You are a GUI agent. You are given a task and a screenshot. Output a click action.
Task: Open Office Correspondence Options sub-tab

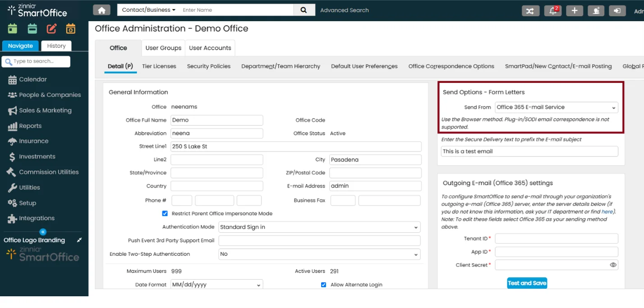(x=451, y=66)
